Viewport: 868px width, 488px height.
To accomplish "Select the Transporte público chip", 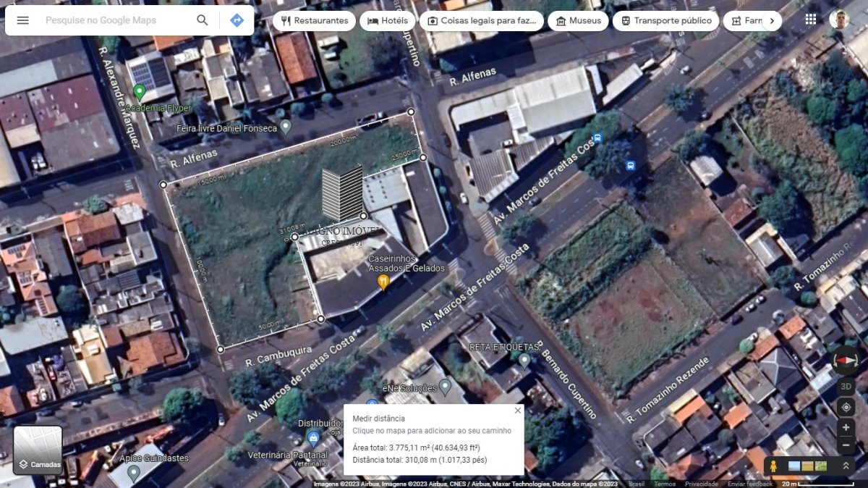I will (665, 21).
